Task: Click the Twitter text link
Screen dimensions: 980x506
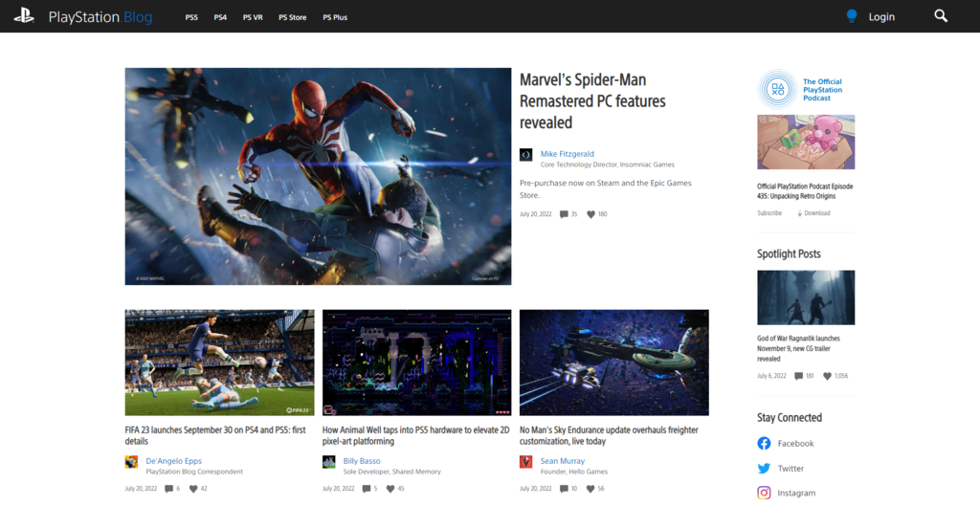Action: pyautogui.click(x=791, y=469)
